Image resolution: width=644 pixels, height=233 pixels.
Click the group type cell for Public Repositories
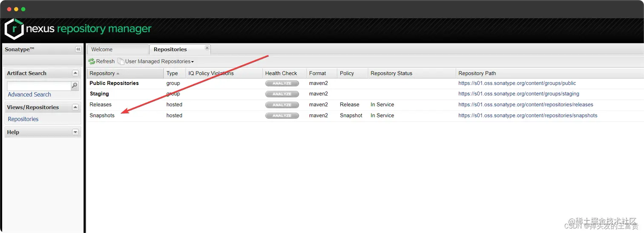(x=173, y=83)
